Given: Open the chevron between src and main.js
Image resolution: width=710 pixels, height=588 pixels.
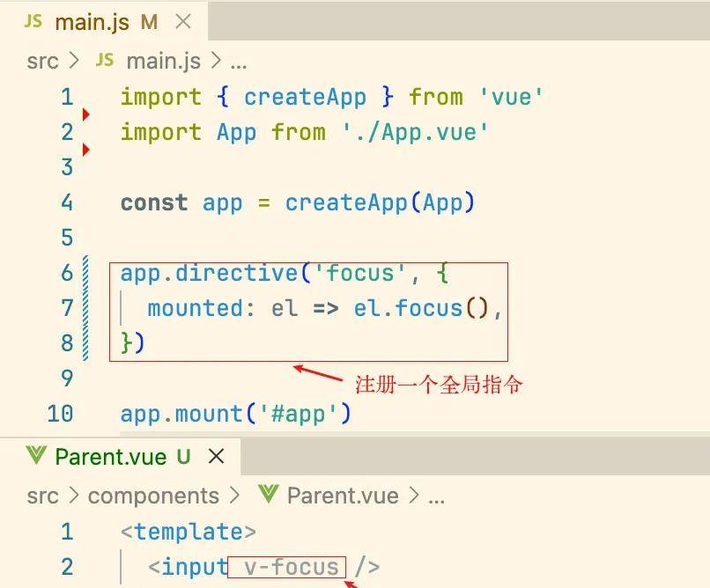Looking at the screenshot, I should (75, 61).
